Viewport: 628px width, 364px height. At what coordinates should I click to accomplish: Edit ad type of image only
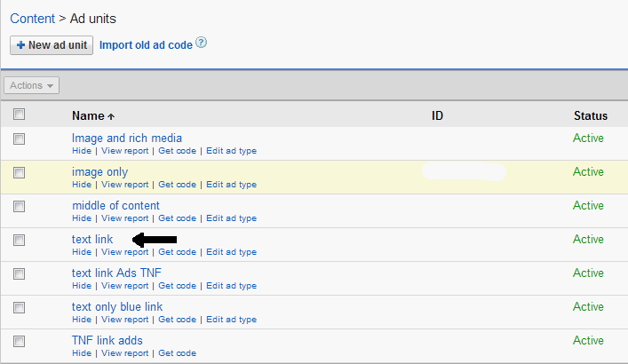[232, 185]
